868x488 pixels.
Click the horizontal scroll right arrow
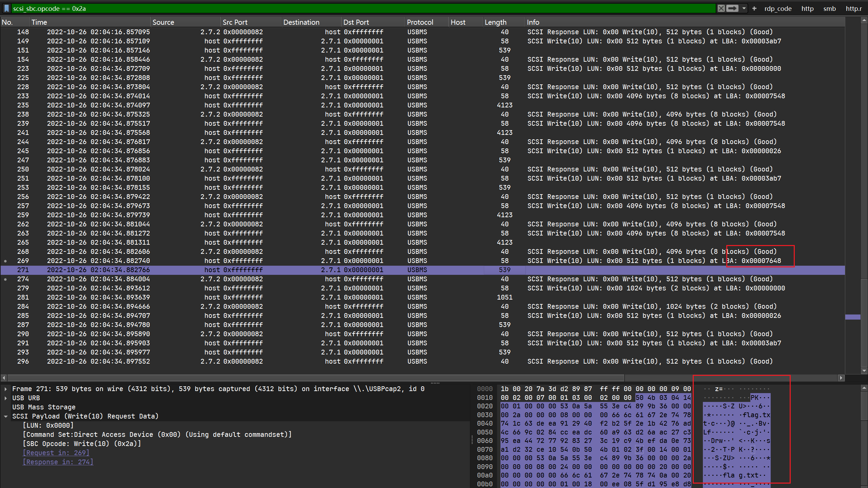point(841,378)
